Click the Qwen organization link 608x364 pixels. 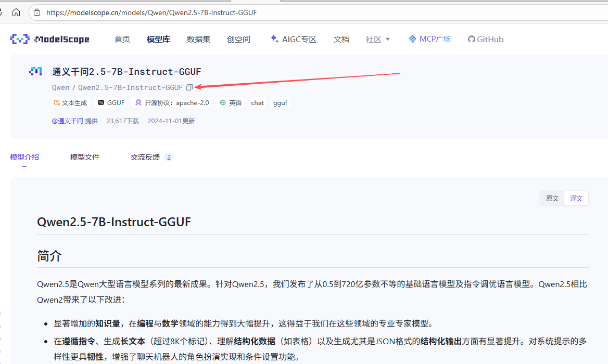point(61,87)
